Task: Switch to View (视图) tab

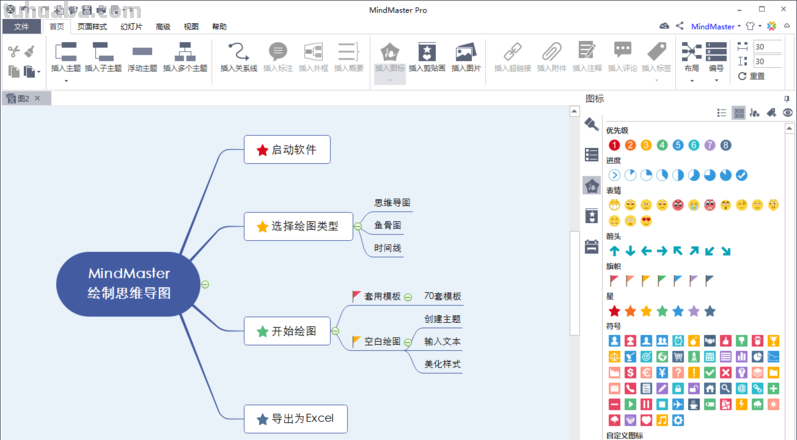Action: tap(191, 26)
